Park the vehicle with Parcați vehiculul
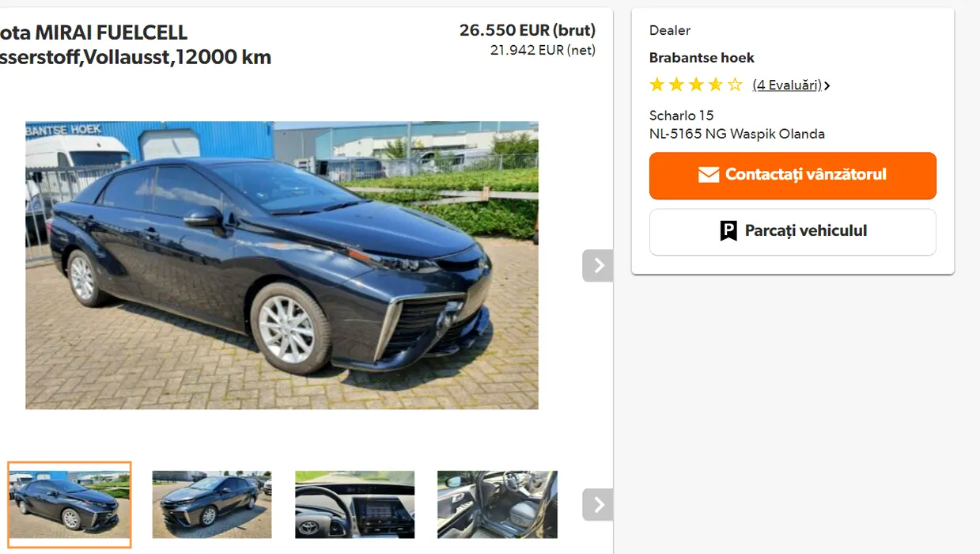The image size is (980, 554). coord(793,231)
